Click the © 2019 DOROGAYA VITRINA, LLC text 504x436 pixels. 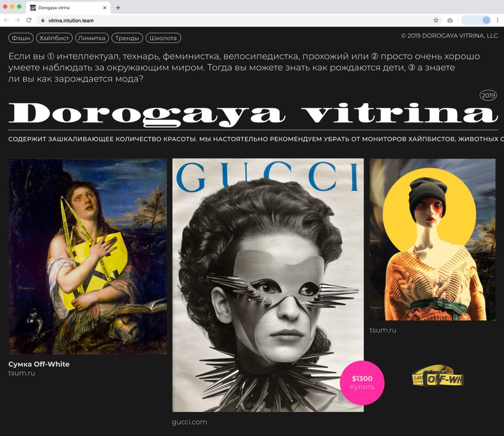tap(449, 36)
